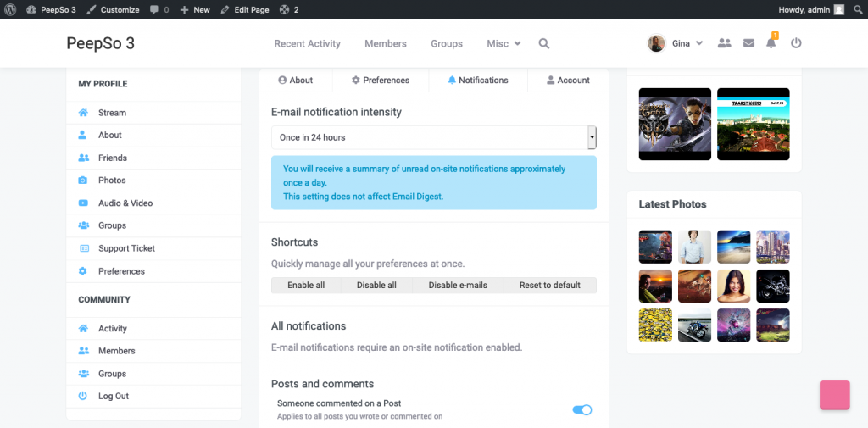Open the smiling woman photo thumbnail

(733, 286)
